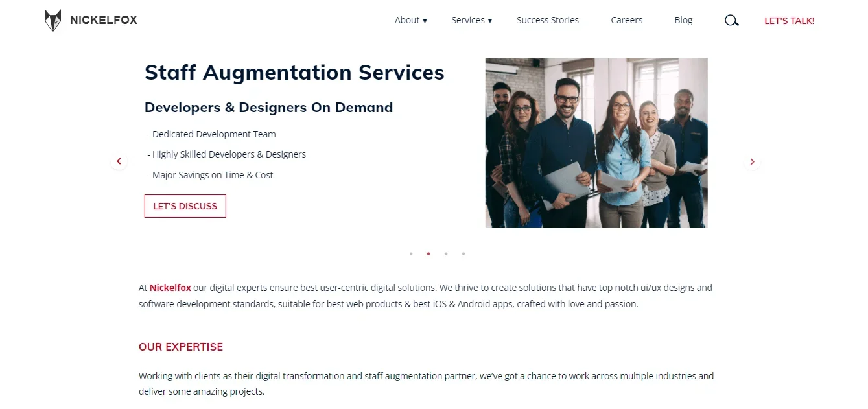Navigate to the Careers page
Image resolution: width=868 pixels, height=409 pixels.
[x=626, y=20]
